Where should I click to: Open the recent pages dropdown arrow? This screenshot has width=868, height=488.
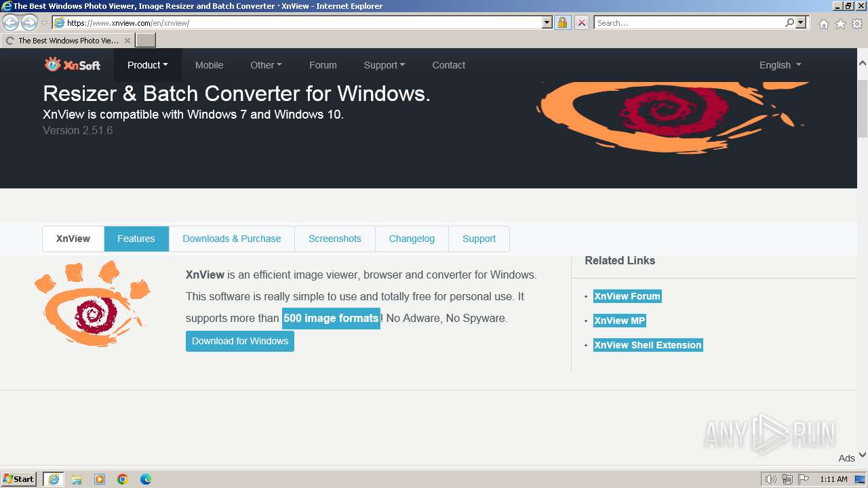point(44,23)
